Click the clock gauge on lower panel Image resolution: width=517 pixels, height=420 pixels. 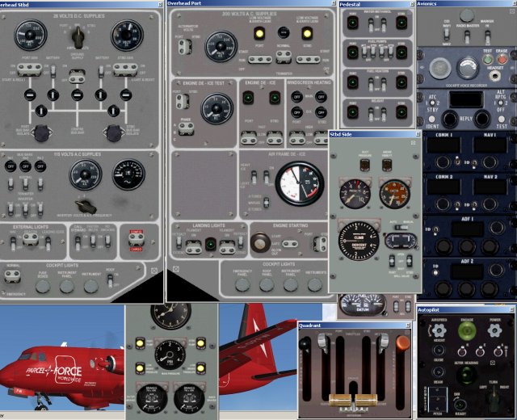[170, 316]
